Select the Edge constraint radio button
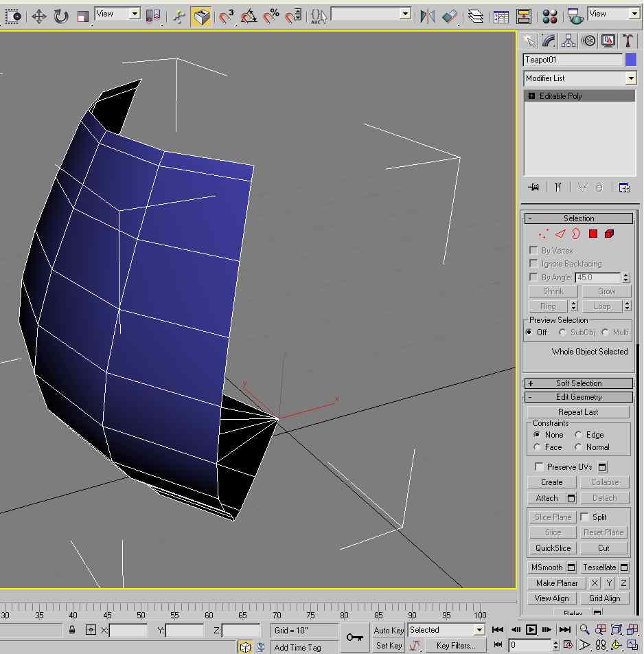The height and width of the screenshot is (654, 644). click(x=579, y=435)
